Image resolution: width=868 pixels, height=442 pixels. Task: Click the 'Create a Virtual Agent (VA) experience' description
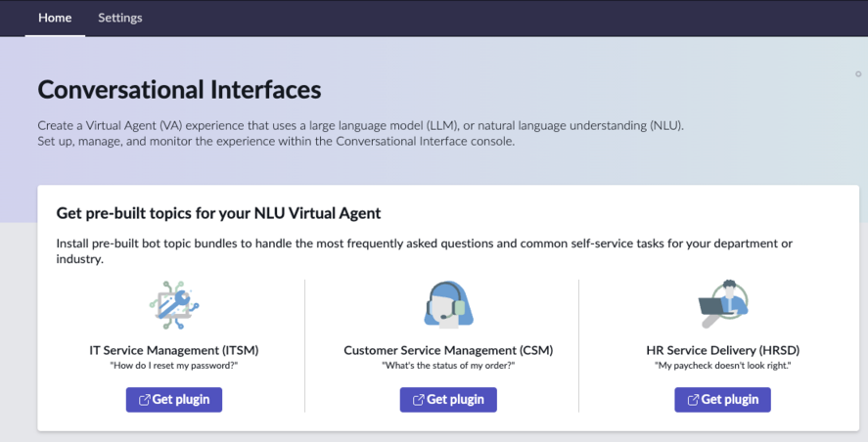point(361,133)
